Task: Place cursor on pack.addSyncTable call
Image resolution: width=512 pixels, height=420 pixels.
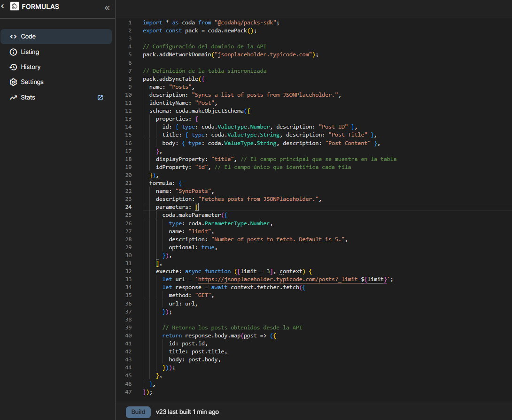Action: click(171, 79)
